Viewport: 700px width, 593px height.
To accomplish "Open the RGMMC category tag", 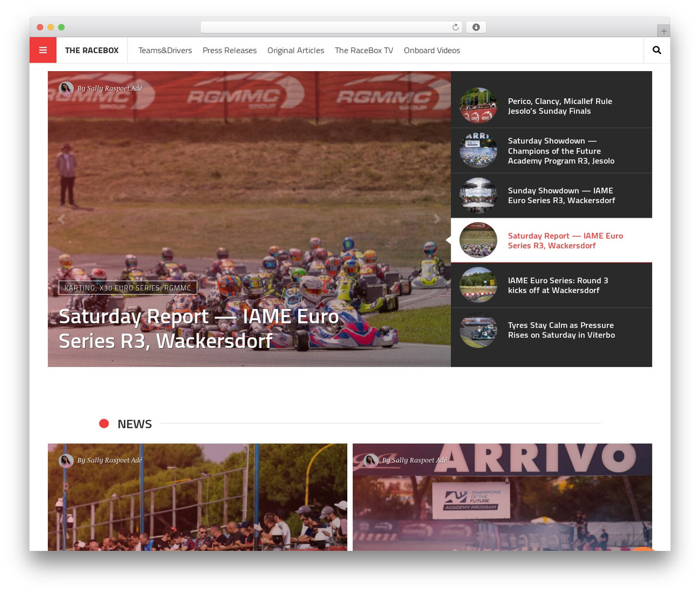I will [x=178, y=288].
